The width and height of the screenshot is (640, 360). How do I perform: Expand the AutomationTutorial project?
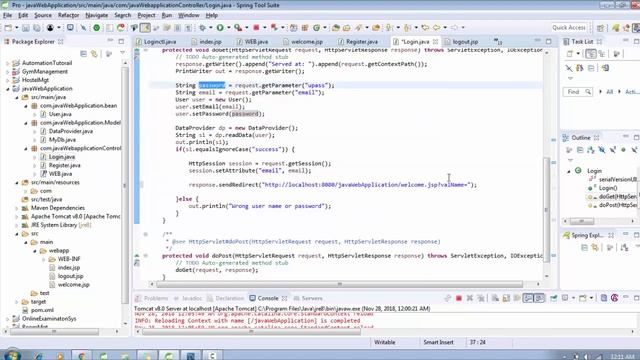click(x=7, y=63)
